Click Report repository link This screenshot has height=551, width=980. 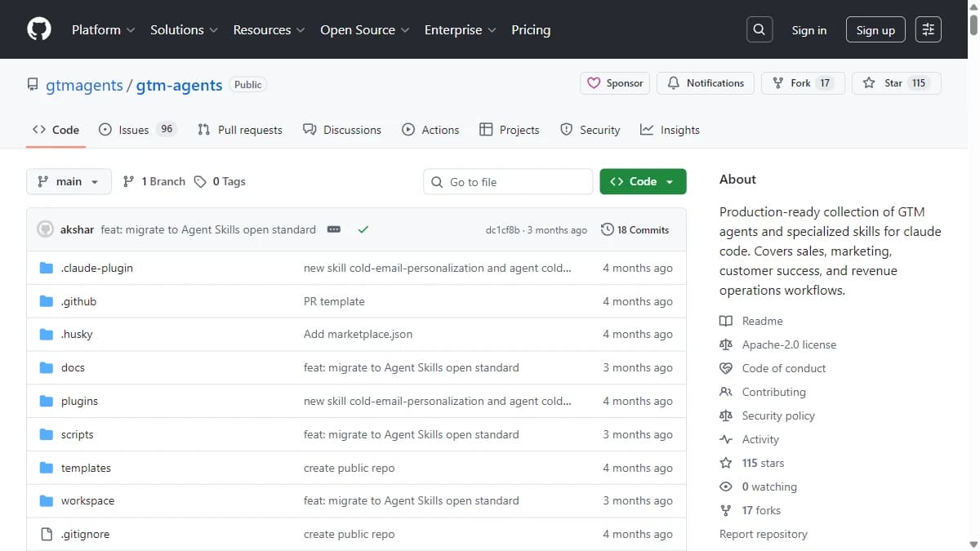[x=764, y=535]
